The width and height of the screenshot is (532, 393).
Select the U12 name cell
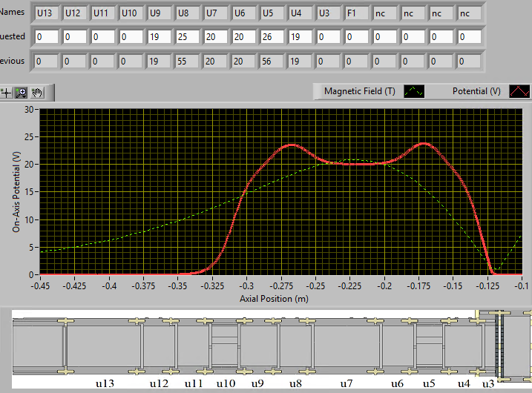(75, 13)
